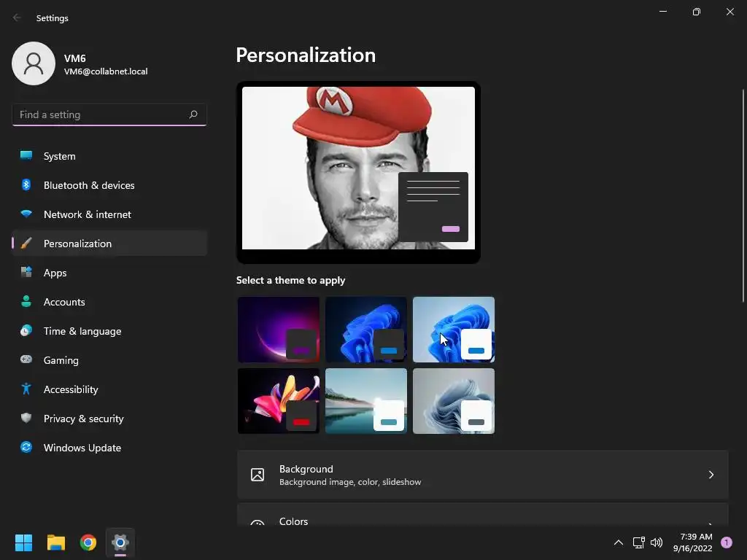Apply the Windows dark blue bloom theme
747x560 pixels.
point(366,330)
